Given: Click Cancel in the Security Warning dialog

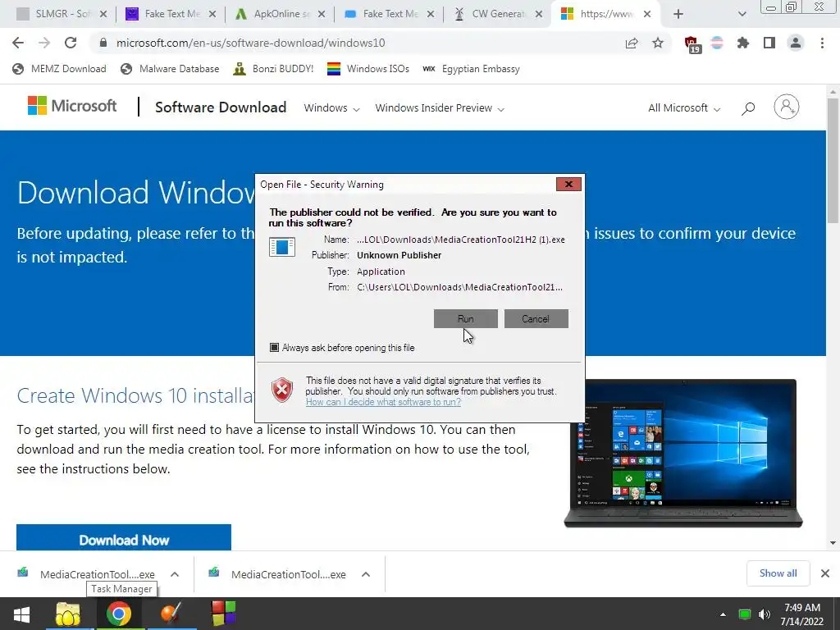Looking at the screenshot, I should click(536, 319).
